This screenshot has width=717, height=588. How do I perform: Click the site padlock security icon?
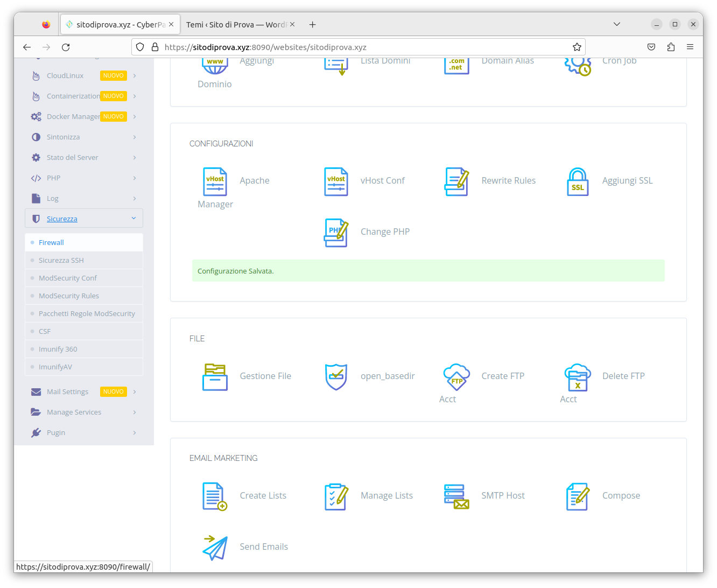(x=155, y=47)
